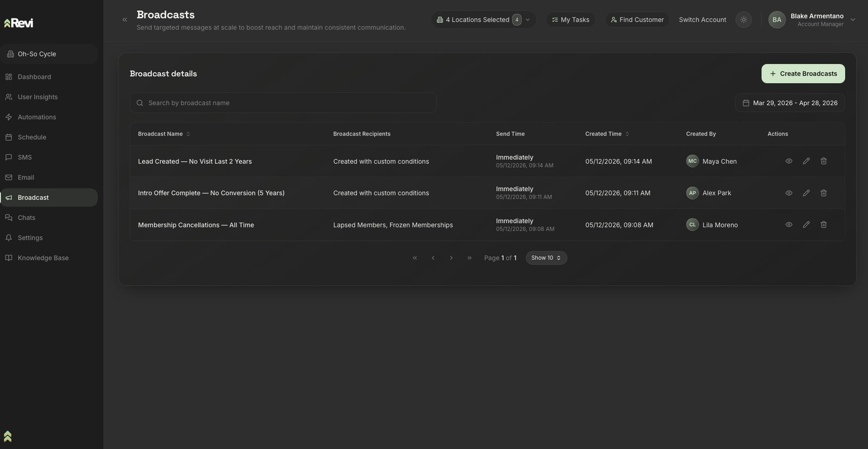This screenshot has width=868, height=449.
Task: Click the BA user avatar
Action: [777, 20]
